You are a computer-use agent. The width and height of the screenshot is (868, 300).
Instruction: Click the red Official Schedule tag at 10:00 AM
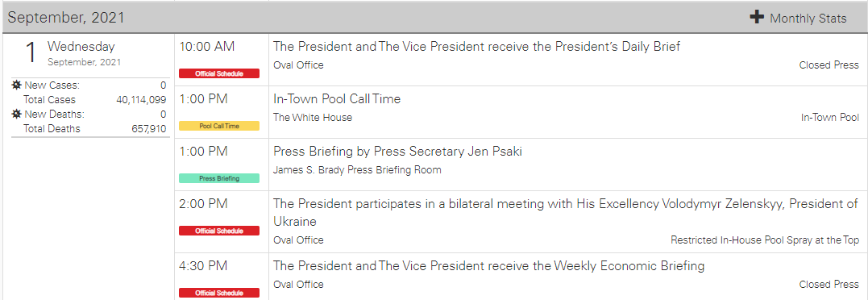219,73
